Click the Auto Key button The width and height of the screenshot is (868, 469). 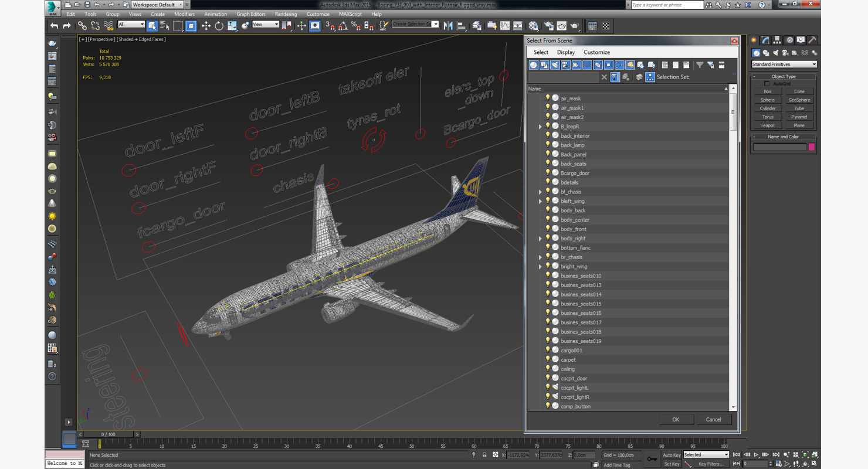[x=672, y=455]
